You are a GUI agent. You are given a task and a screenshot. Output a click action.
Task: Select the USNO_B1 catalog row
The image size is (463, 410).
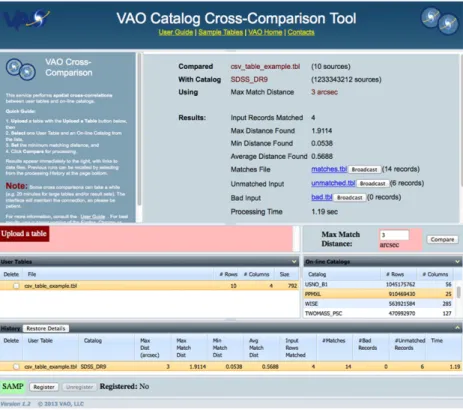point(378,284)
